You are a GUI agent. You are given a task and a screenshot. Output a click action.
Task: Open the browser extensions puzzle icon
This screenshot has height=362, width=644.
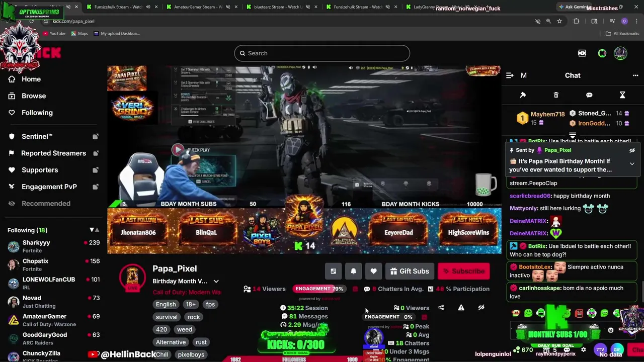point(577,21)
